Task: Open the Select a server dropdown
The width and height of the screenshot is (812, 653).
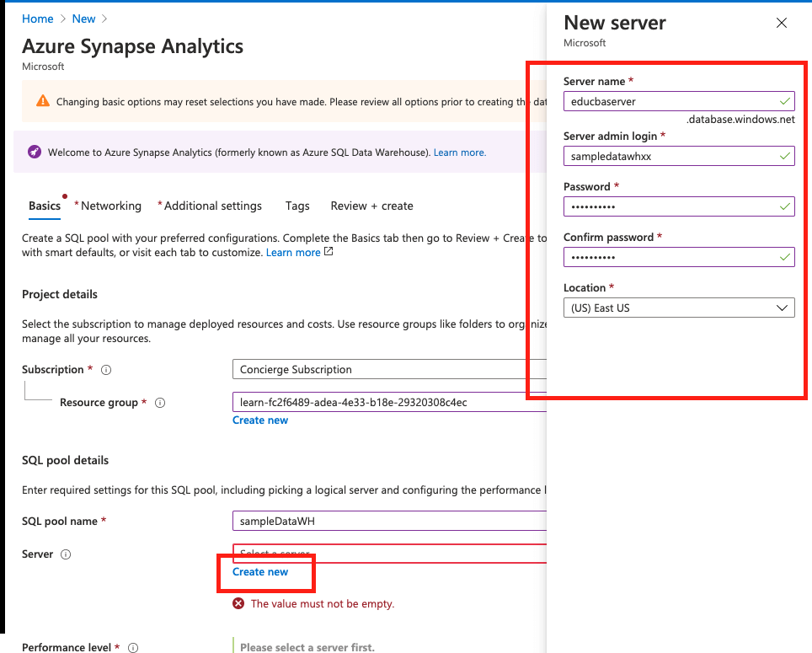Action: (389, 553)
